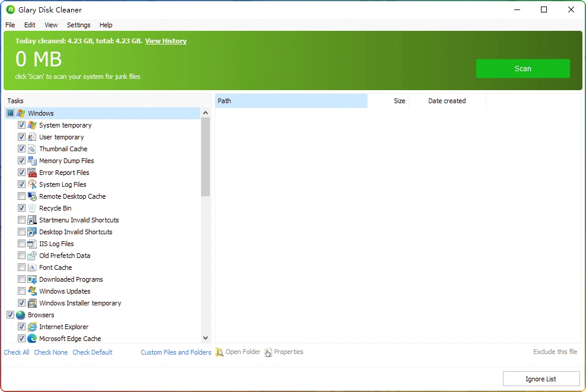Click the Scan button
The height and width of the screenshot is (392, 586).
[x=523, y=68]
